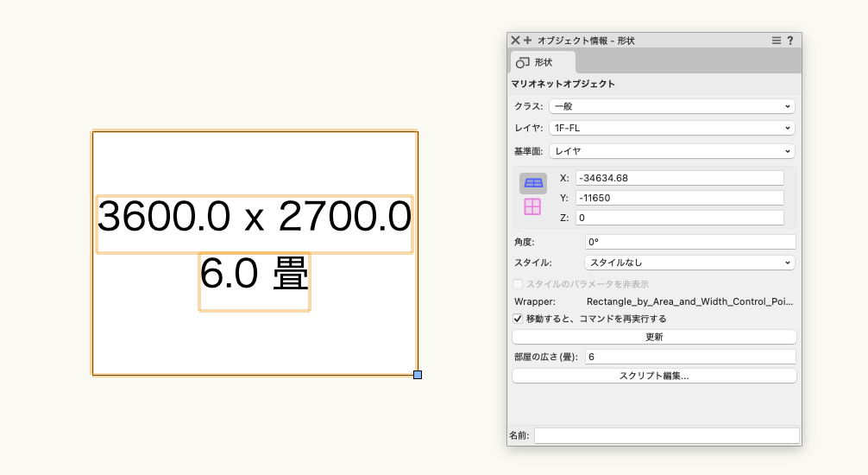Click the X coordinate input field
This screenshot has height=475, width=868.
coord(679,178)
